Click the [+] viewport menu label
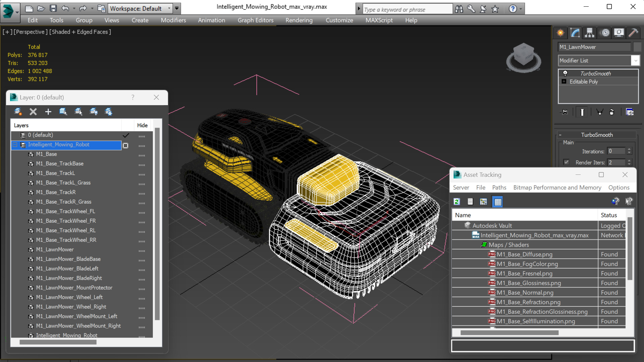The image size is (644, 362). click(7, 32)
